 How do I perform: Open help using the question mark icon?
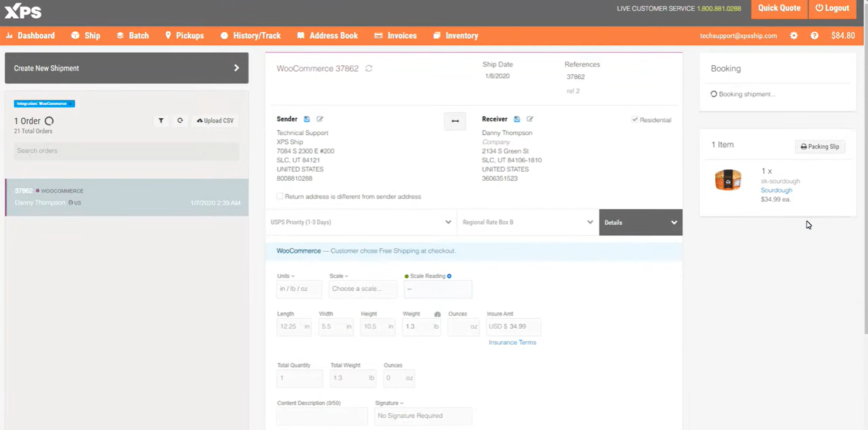[x=815, y=35]
